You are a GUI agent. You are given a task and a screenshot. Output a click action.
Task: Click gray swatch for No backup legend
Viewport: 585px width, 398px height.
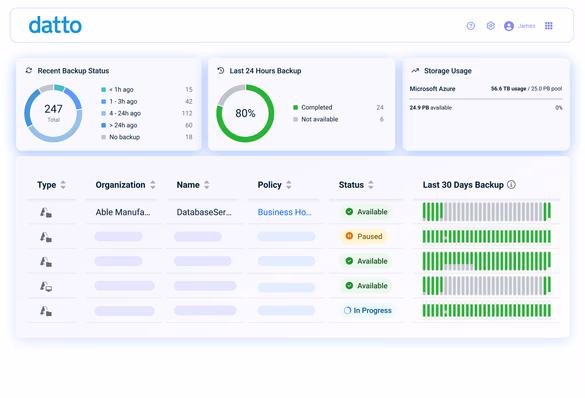click(104, 137)
